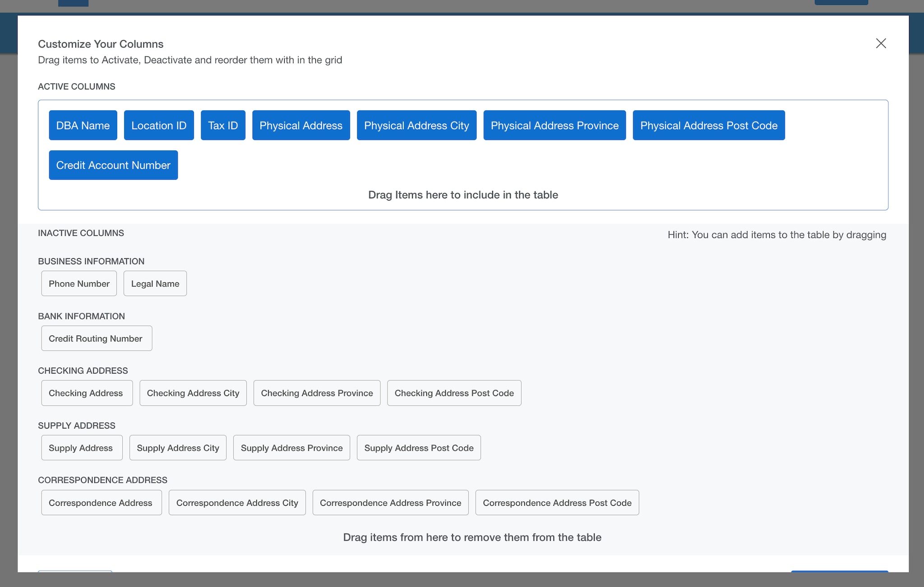Select the Location ID active column
This screenshot has width=924, height=587.
click(x=159, y=125)
